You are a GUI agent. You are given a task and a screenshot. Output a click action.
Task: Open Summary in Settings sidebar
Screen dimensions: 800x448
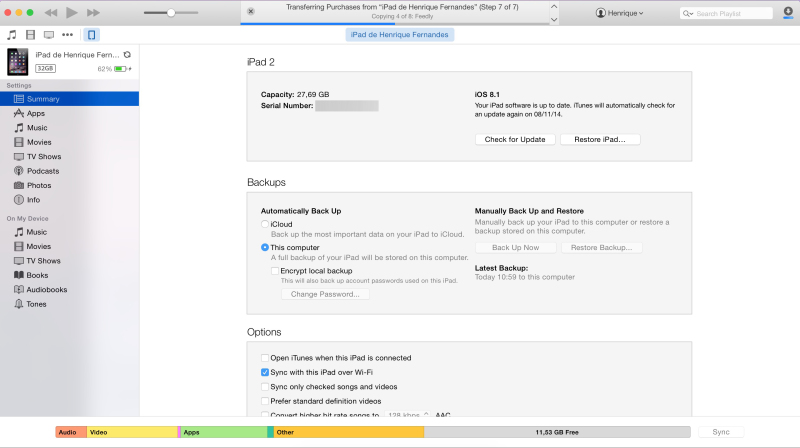69,99
